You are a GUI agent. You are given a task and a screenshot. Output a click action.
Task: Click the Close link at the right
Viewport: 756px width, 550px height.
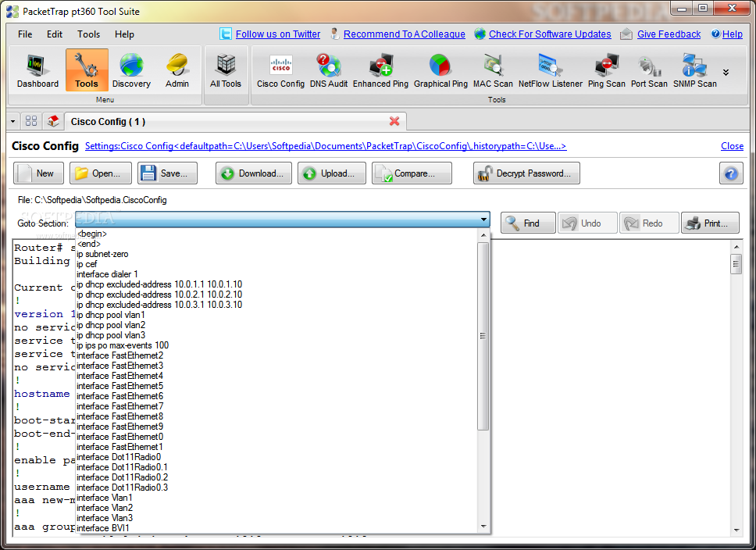(732, 146)
